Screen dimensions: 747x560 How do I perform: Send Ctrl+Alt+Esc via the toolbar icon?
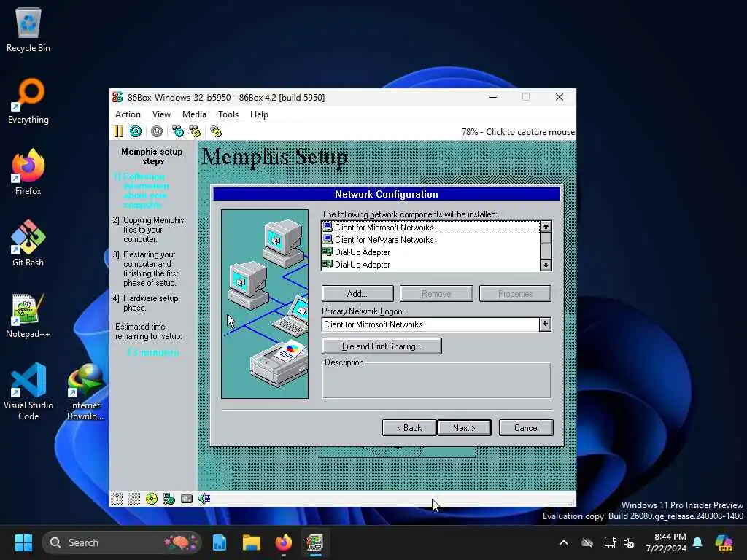pos(196,131)
